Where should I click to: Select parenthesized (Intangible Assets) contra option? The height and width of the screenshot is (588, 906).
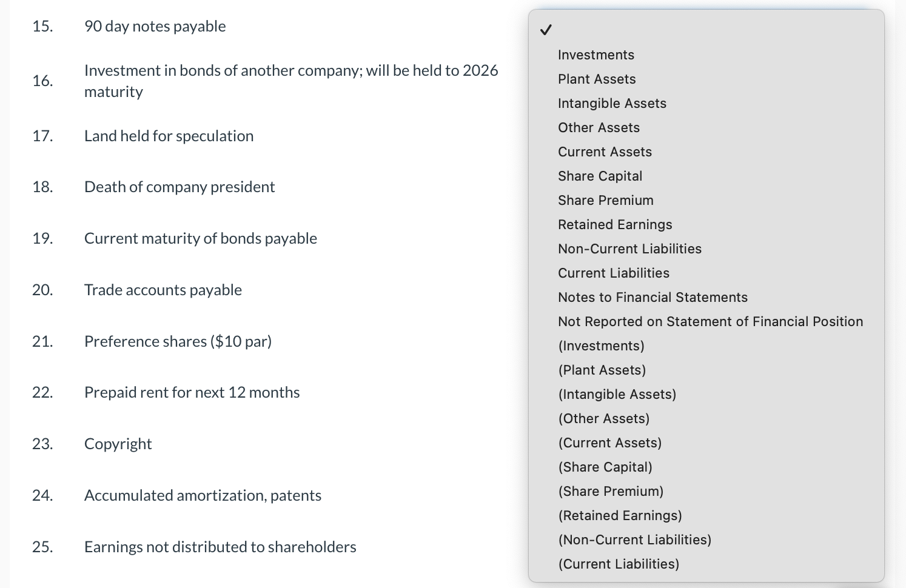617,395
